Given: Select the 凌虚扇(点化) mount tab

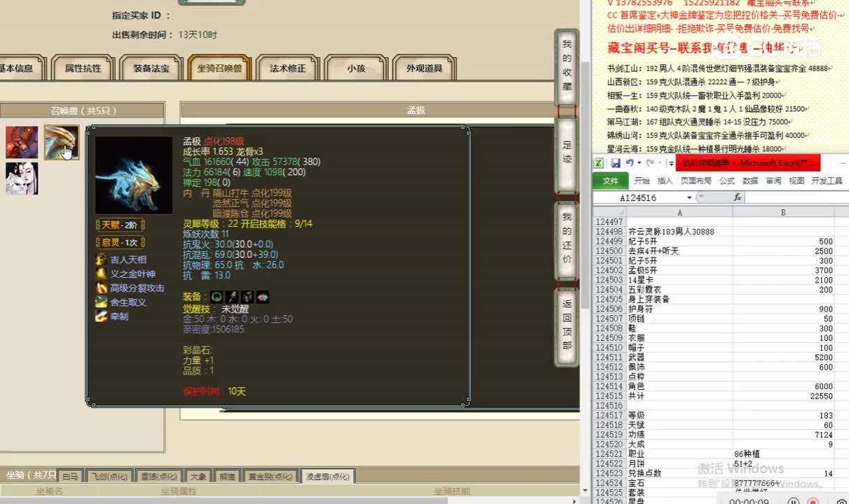Looking at the screenshot, I should pyautogui.click(x=326, y=476).
